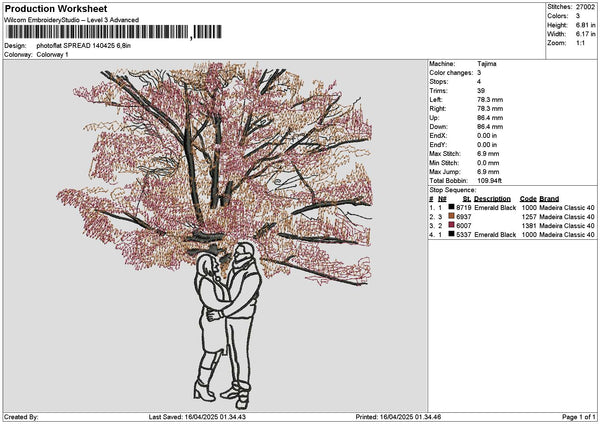600x424 pixels.
Task: Click the 'Production Worksheet' title
Action: (56, 8)
